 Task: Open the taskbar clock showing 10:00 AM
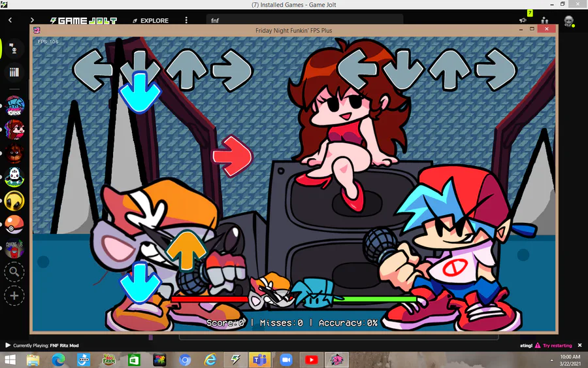coord(570,360)
